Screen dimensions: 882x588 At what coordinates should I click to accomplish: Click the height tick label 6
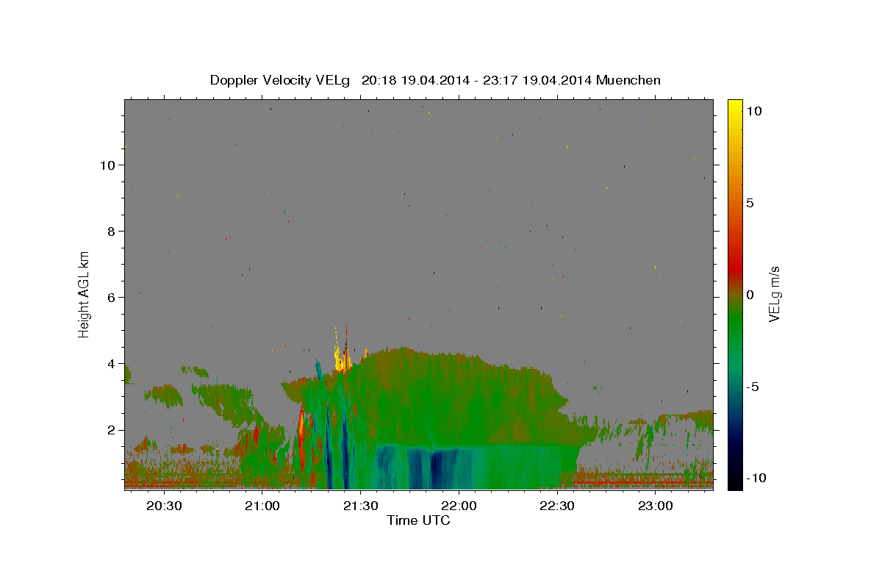(x=112, y=298)
